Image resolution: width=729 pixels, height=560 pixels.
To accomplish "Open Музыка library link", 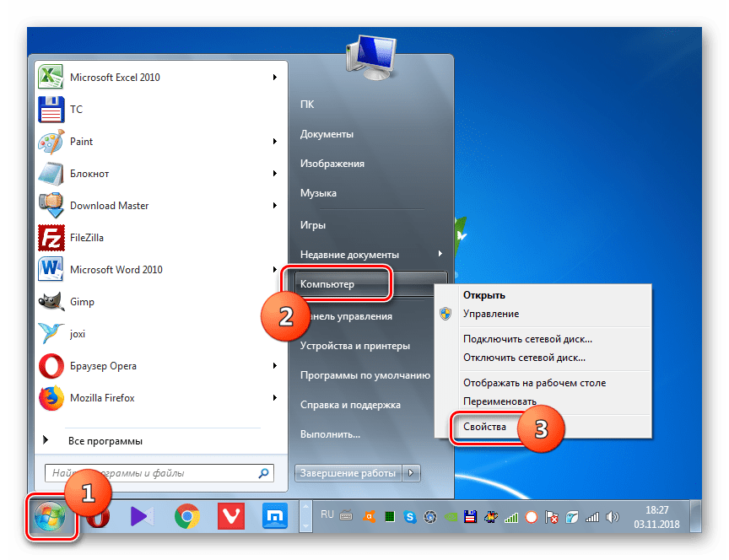I will pyautogui.click(x=318, y=193).
